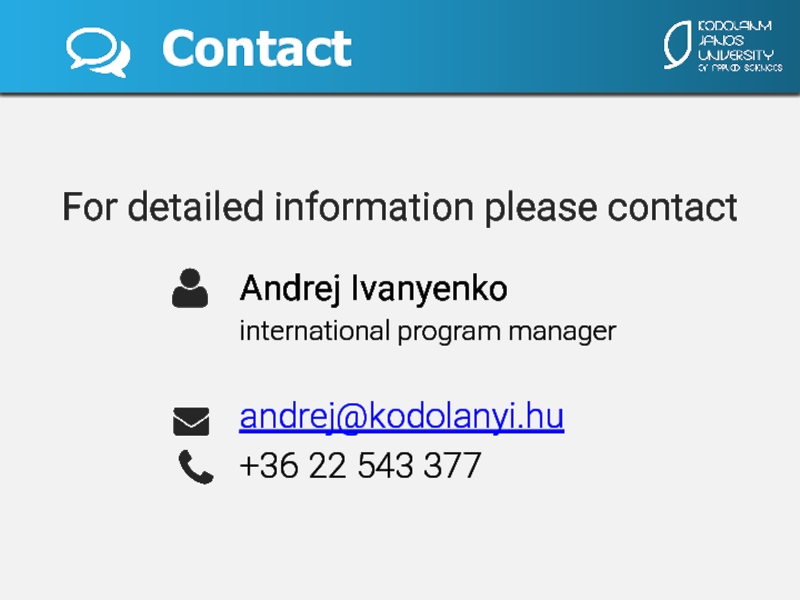Select the Contact slide title

tap(256, 48)
